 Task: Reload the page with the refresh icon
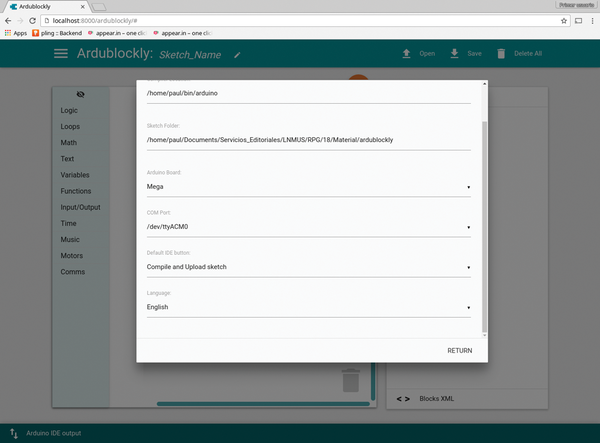pos(33,21)
